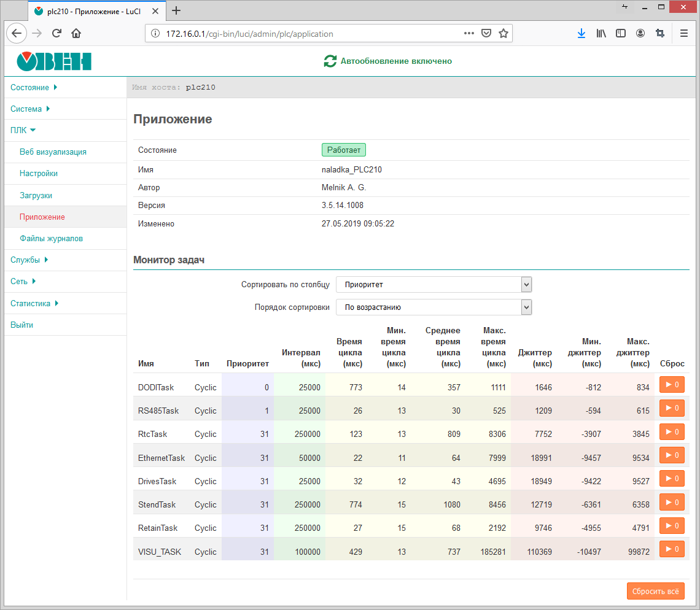Open the browser library icon

coord(601,34)
